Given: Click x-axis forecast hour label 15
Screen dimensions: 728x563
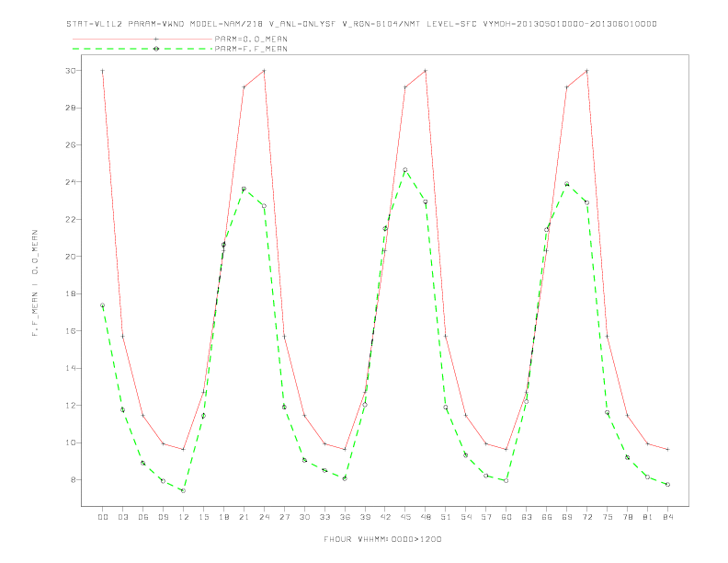Looking at the screenshot, I should [203, 517].
